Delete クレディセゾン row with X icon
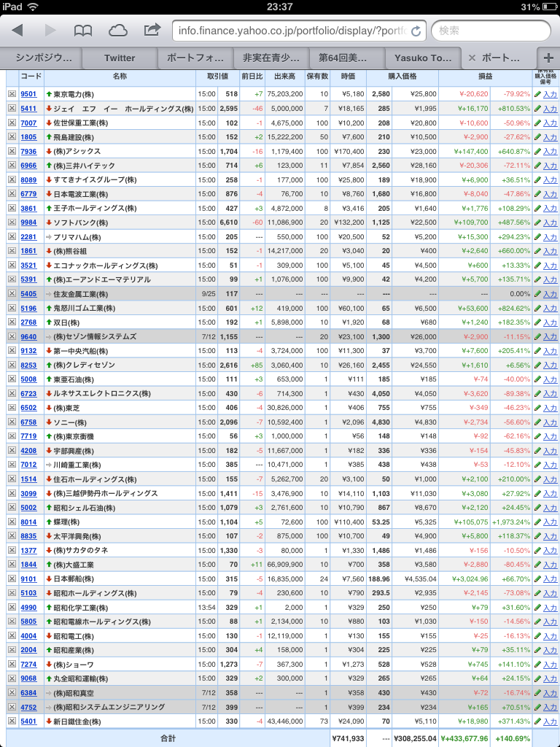The height and width of the screenshot is (747, 560). [x=12, y=365]
